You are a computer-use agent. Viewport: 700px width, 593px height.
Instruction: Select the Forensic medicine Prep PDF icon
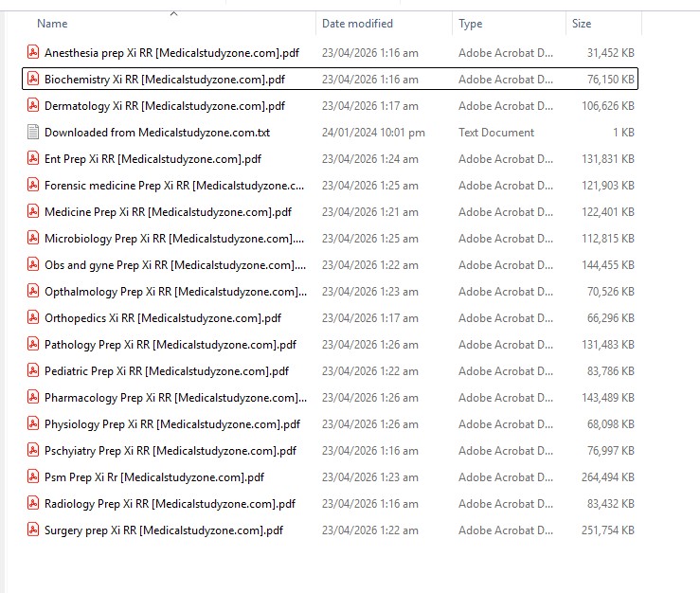click(x=33, y=186)
